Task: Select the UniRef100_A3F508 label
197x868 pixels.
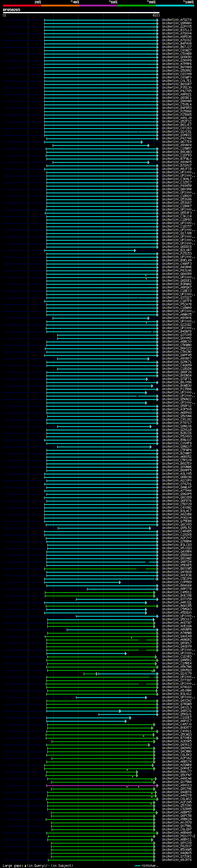Action: click(177, 410)
